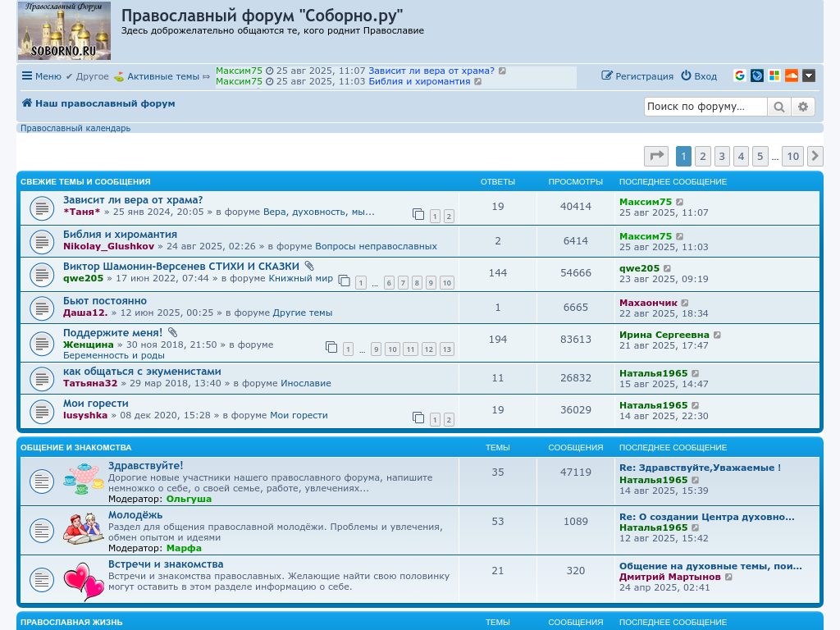This screenshot has height=630, width=840.
Task: Click topic icon beside «Бьют постоянно»
Action: 42,308
